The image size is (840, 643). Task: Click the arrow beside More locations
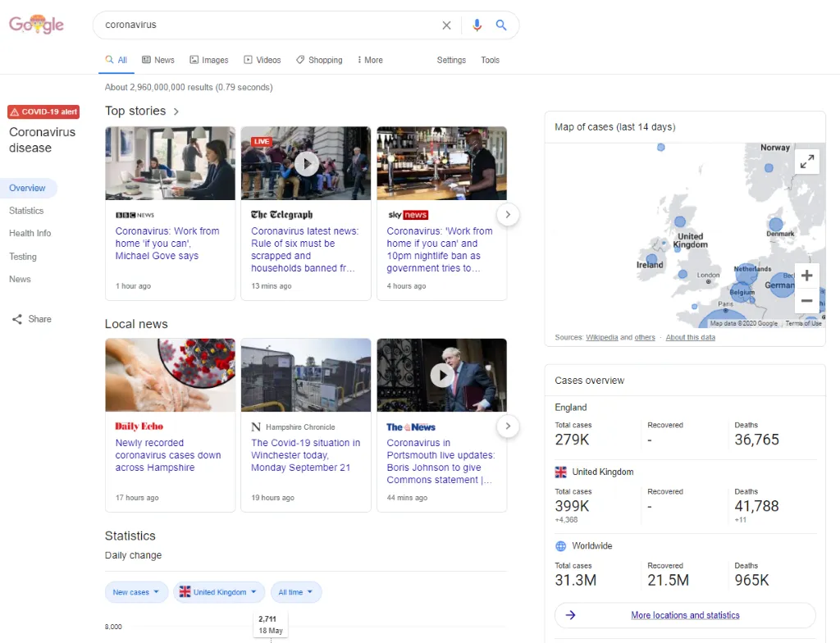point(571,615)
